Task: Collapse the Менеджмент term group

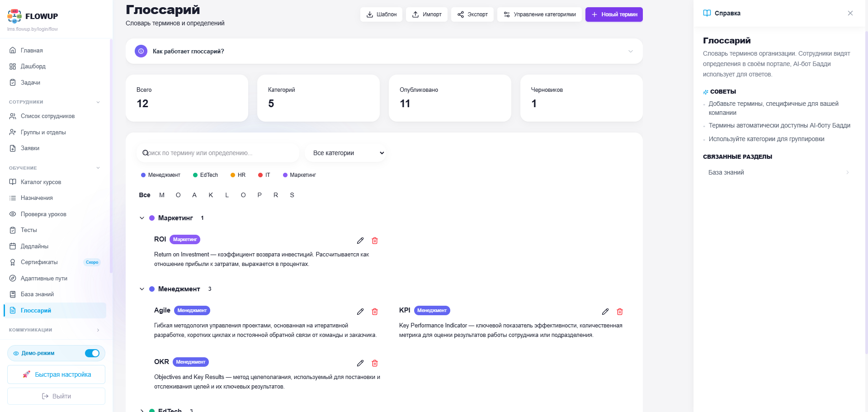Action: coord(142,289)
